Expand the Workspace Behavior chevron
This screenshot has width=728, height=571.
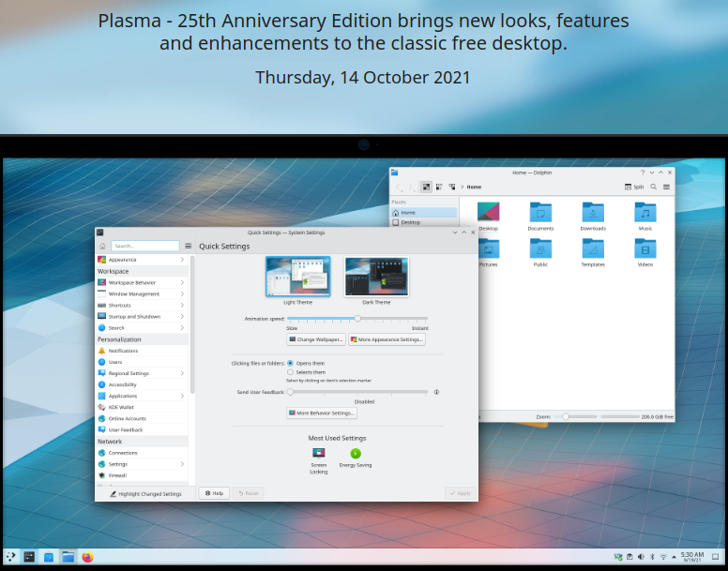tap(182, 282)
